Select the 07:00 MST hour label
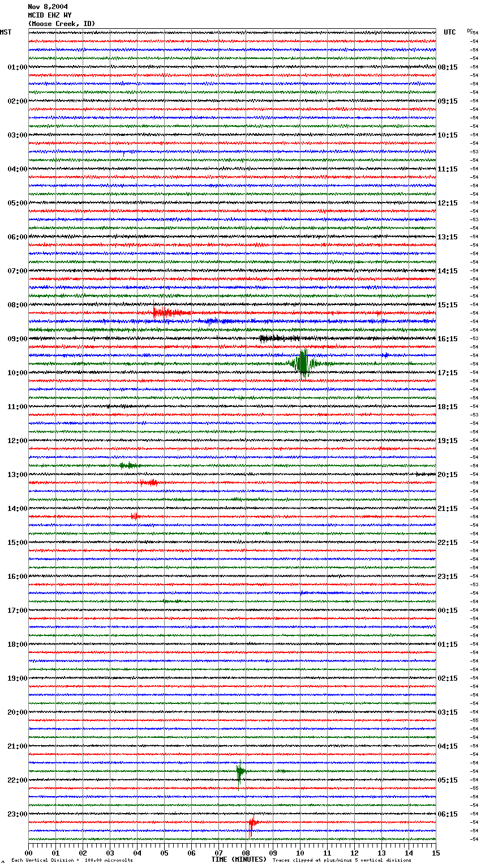The height and width of the screenshot is (868, 481). [18, 271]
